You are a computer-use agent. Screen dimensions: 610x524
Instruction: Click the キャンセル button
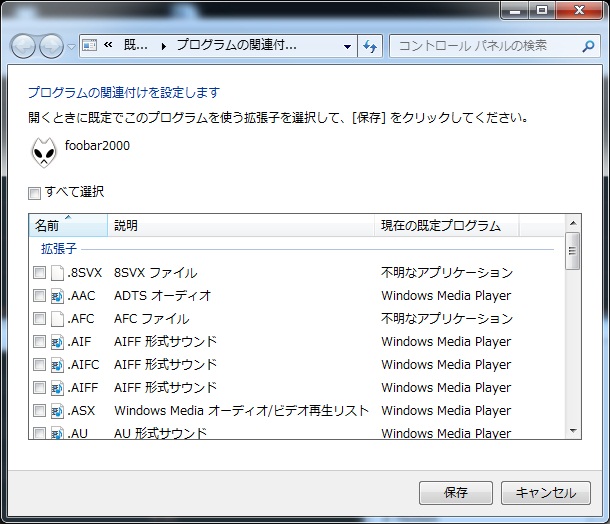point(546,493)
